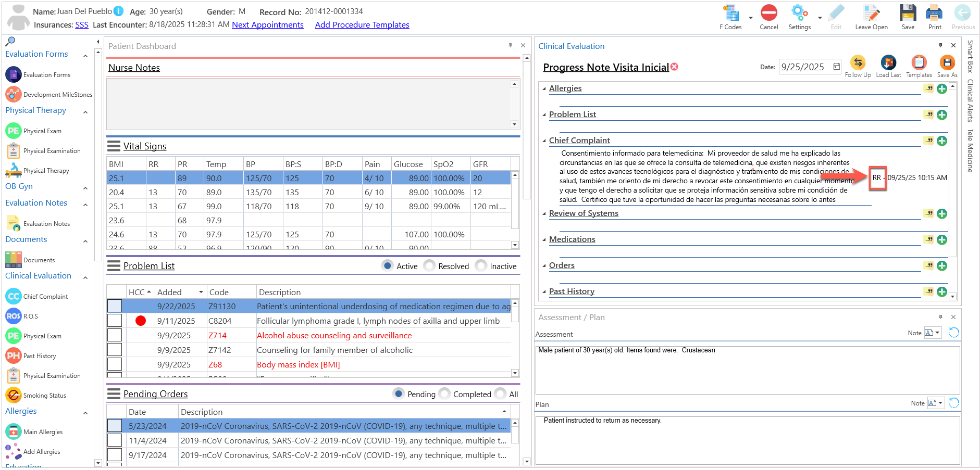
Task: Refresh the Assessment note icon
Action: [x=953, y=333]
